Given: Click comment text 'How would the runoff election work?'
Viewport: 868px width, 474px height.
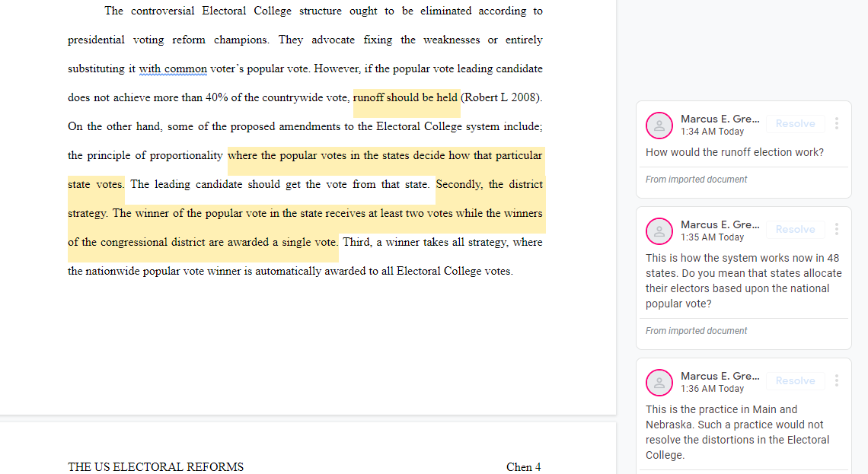Looking at the screenshot, I should coord(735,153).
